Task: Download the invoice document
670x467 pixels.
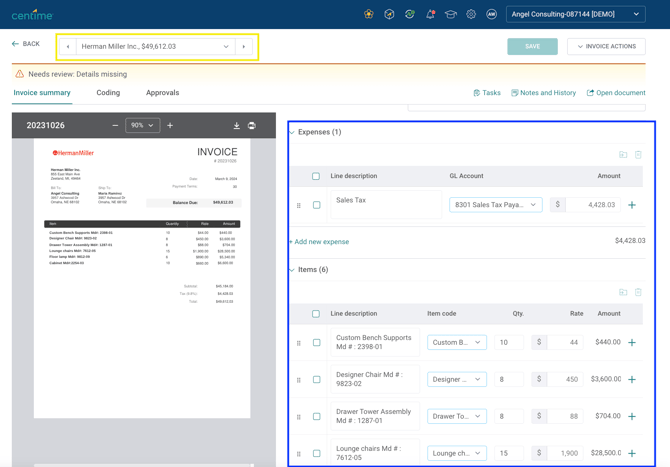Action: click(236, 126)
